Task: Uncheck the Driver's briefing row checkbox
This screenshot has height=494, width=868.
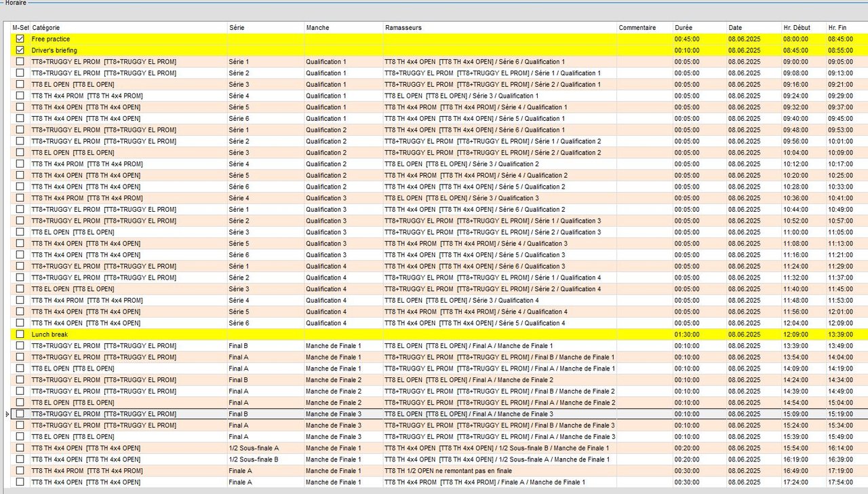Action: click(x=20, y=50)
